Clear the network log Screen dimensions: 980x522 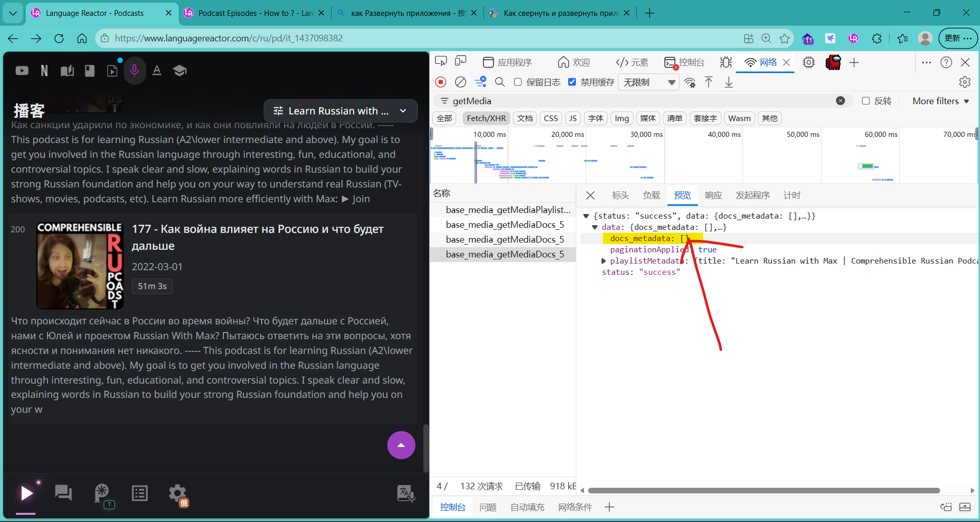(x=460, y=82)
